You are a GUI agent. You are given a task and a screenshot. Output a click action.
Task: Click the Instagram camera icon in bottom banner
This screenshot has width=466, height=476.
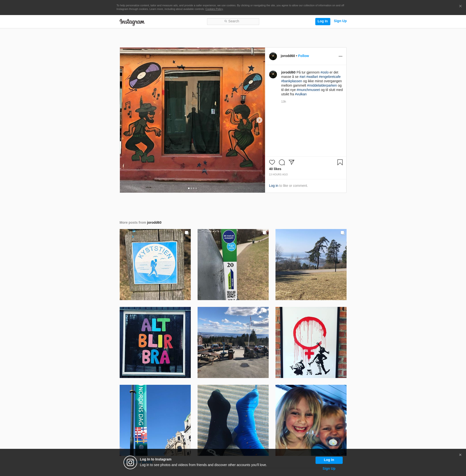click(x=130, y=462)
